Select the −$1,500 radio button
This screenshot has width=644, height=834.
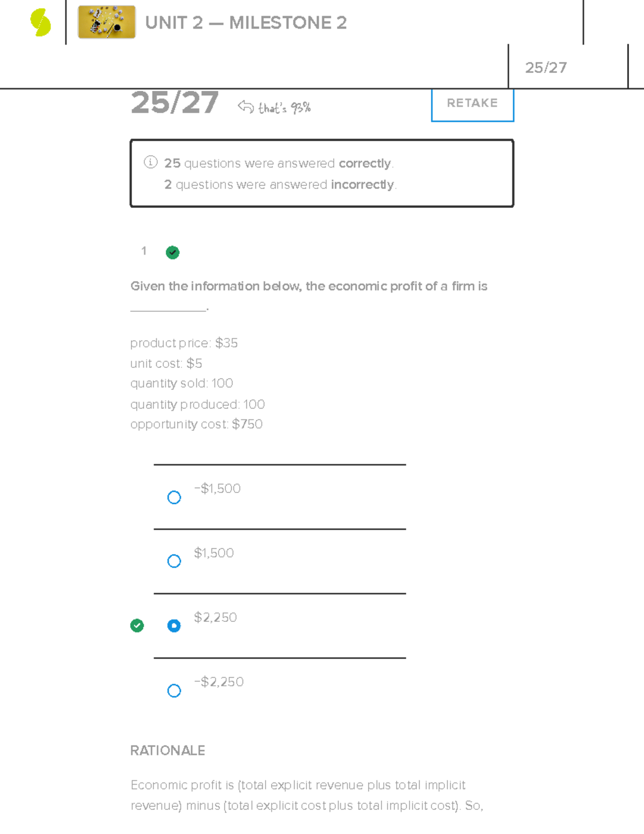pyautogui.click(x=174, y=497)
